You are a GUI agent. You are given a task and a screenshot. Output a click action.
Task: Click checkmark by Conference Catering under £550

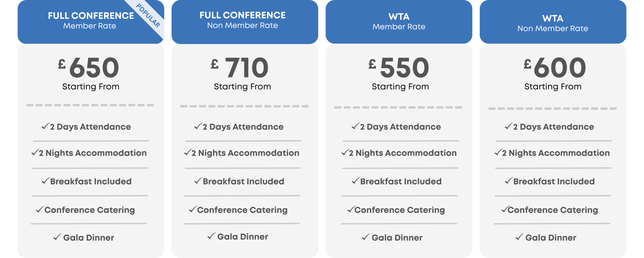pos(351,209)
